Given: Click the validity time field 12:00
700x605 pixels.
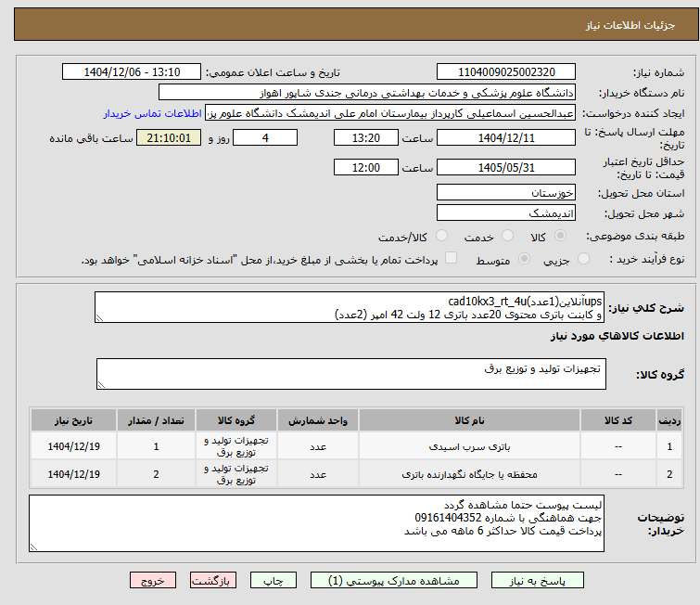Looking at the screenshot, I should click(x=366, y=167).
